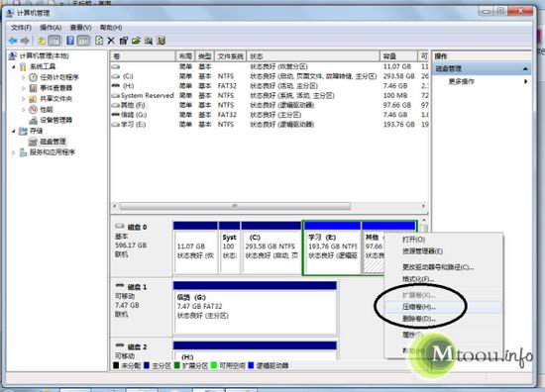Click the Forward arrow toolbar icon
545x392 pixels.
[25, 41]
